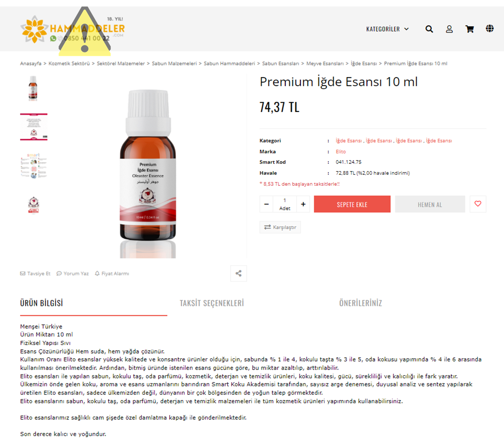Click the HEMEN AL button

tap(430, 204)
